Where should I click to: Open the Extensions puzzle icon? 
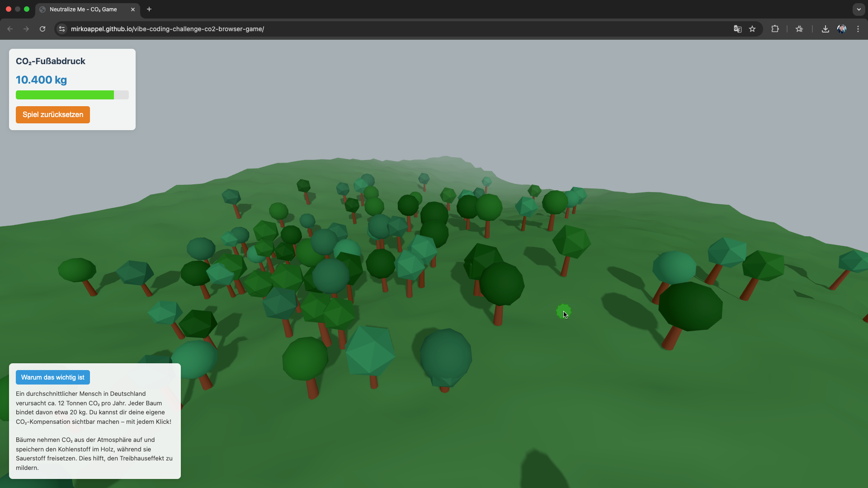coord(775,29)
